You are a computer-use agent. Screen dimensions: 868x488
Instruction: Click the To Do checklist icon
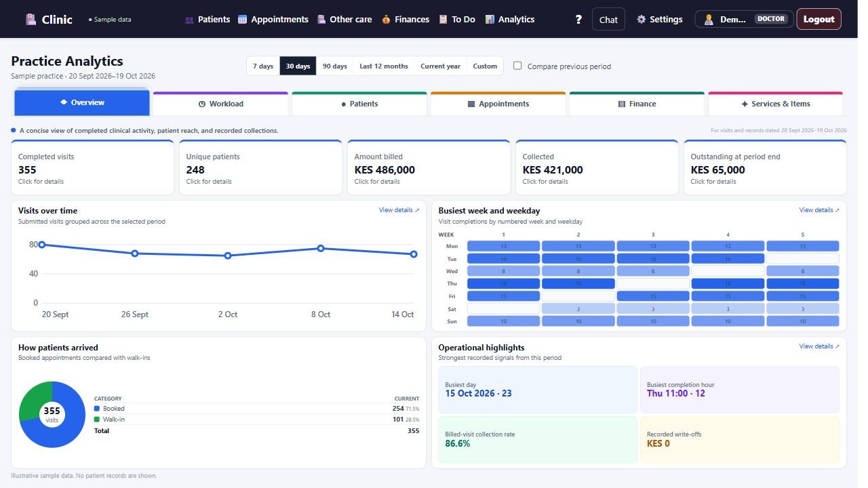pos(443,20)
